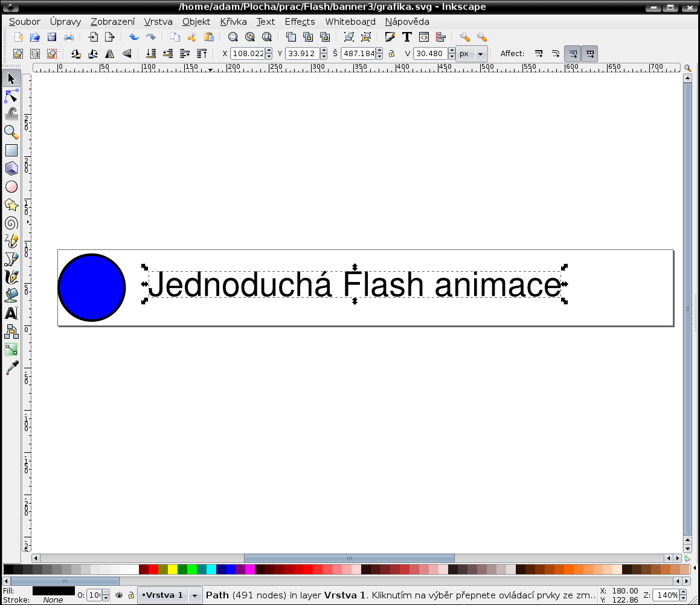Select the Tweak tool
Screen dimensions: 700x605
(x=11, y=114)
